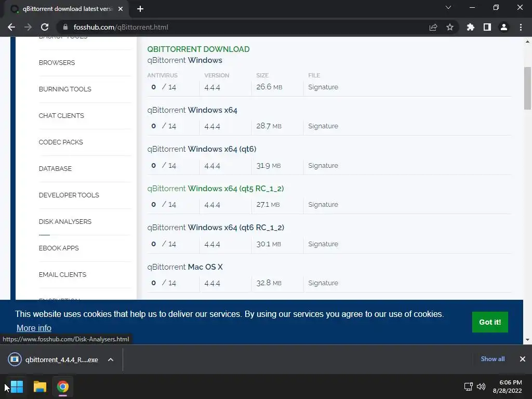Screen dimensions: 532x399
Task: Download qBittorrent Windows x64
Action: point(192,110)
